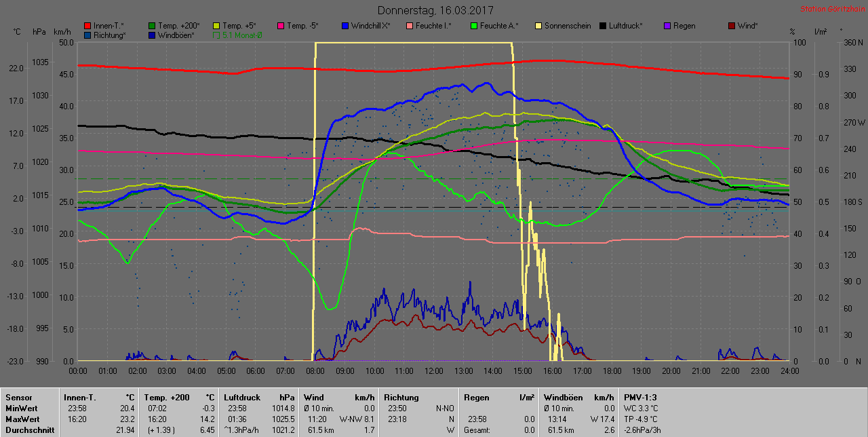Click the dark green Temp. +200 legend box
Image resolution: width=868 pixels, height=437 pixels.
point(152,26)
